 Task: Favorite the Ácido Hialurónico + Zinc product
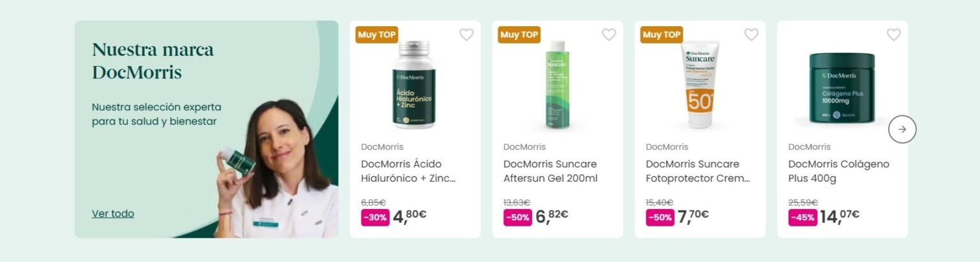[466, 35]
